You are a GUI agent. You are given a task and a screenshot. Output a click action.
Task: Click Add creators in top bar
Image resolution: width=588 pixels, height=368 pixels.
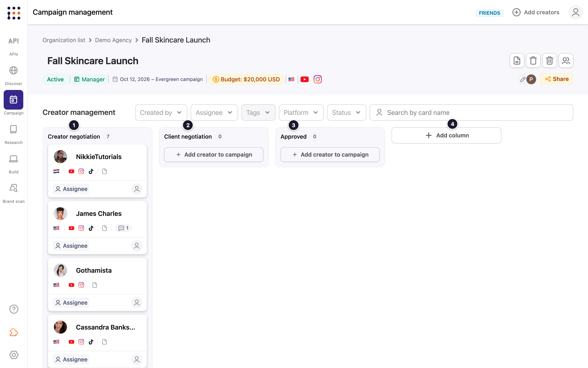pyautogui.click(x=536, y=12)
